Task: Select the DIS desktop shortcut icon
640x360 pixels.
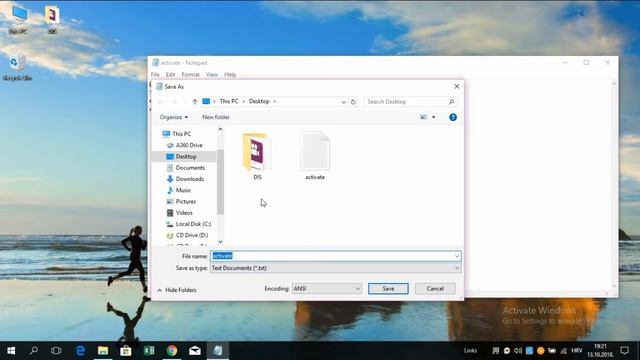Action: 52,19
